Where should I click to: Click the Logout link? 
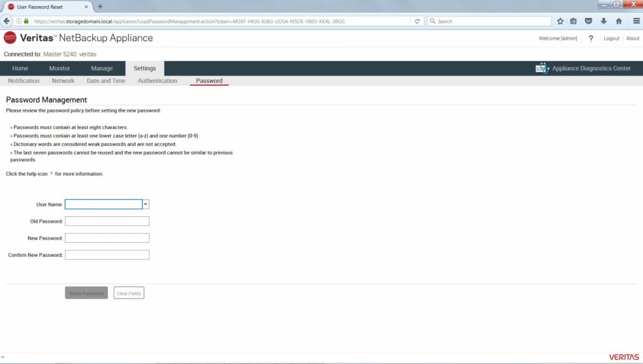612,38
